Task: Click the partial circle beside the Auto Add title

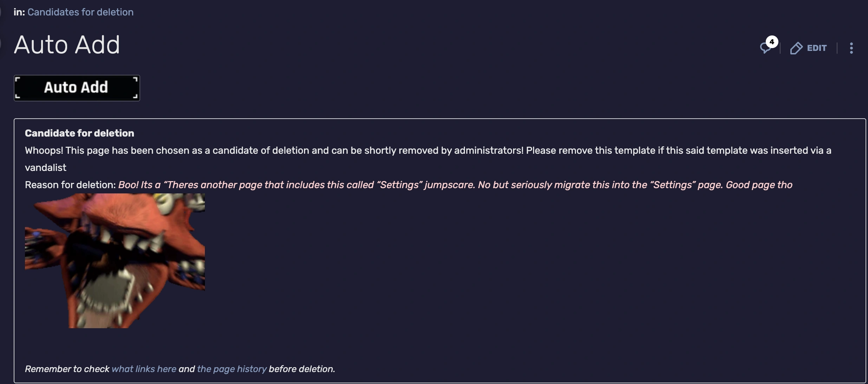Action: click(x=1, y=44)
